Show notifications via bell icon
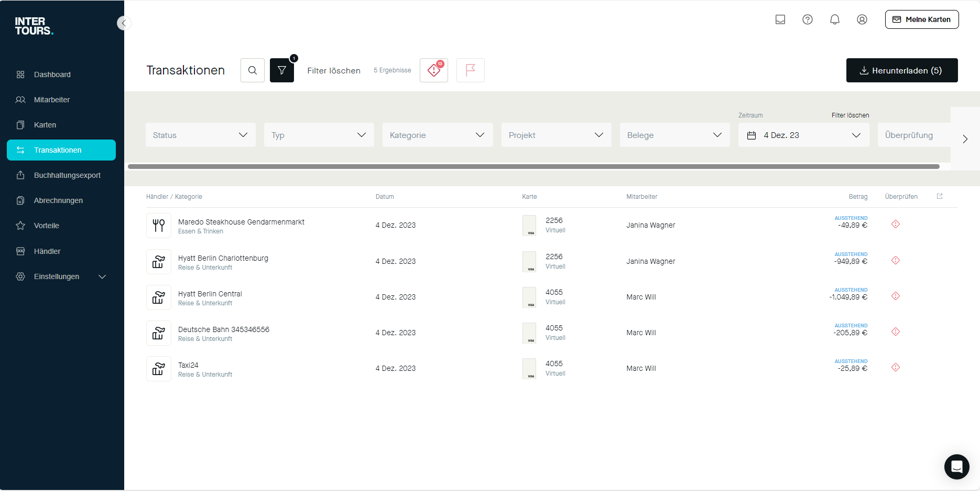Image resolution: width=980 pixels, height=491 pixels. click(x=835, y=19)
